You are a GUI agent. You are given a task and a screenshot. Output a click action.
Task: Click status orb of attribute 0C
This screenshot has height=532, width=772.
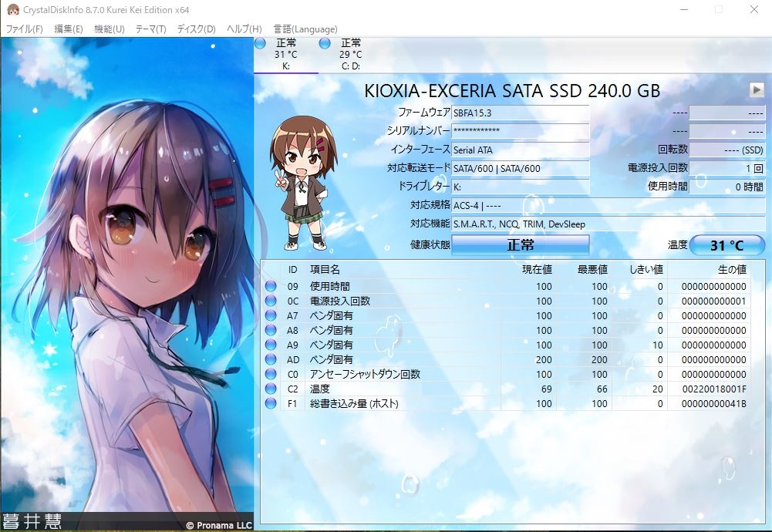(270, 301)
